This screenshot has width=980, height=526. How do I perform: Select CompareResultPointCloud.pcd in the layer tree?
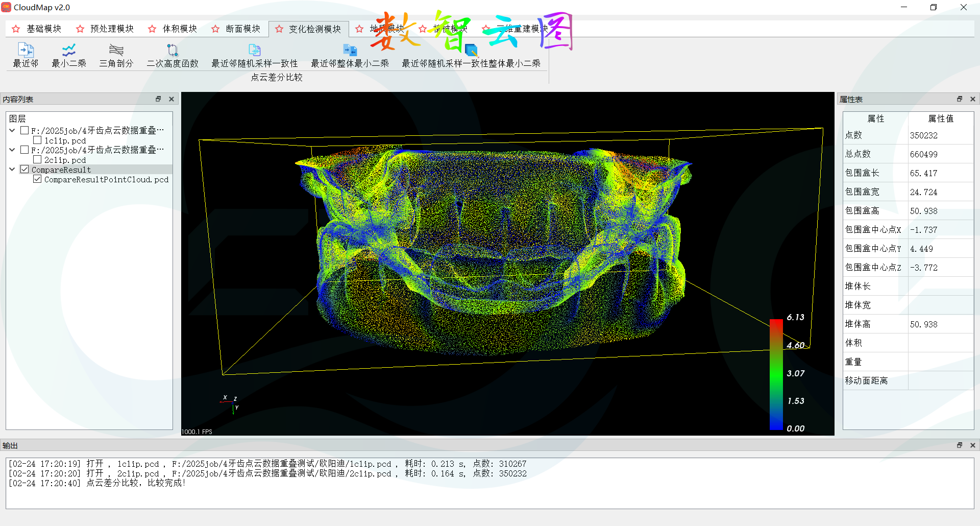pos(106,179)
